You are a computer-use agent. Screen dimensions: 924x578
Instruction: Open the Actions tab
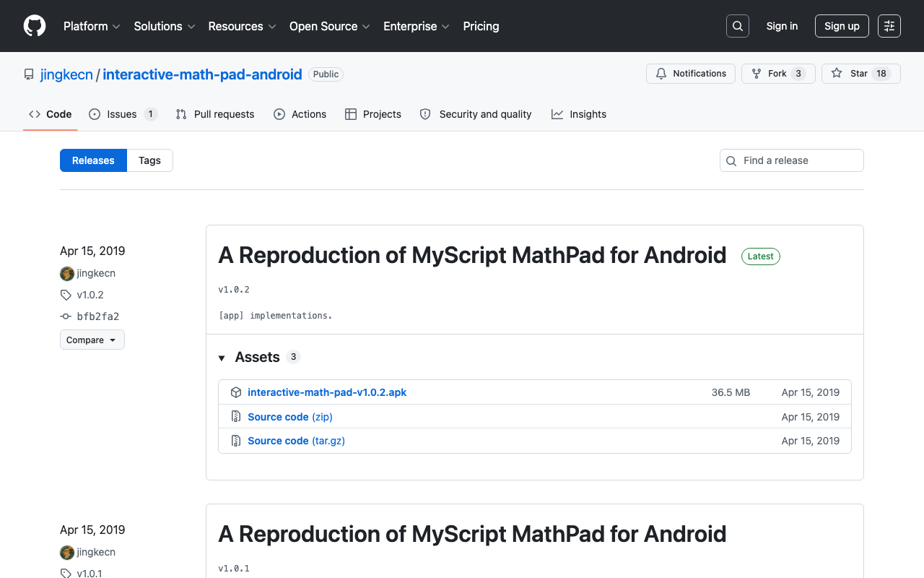pos(300,114)
